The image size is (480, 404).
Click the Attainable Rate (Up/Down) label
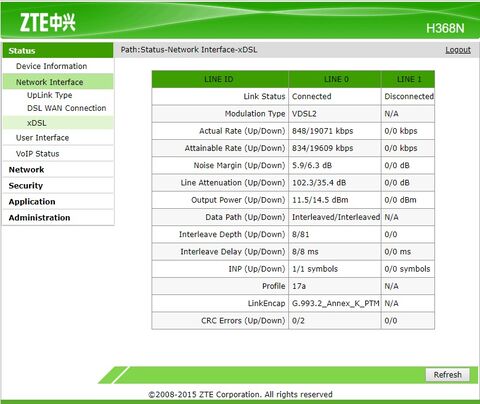pos(235,148)
